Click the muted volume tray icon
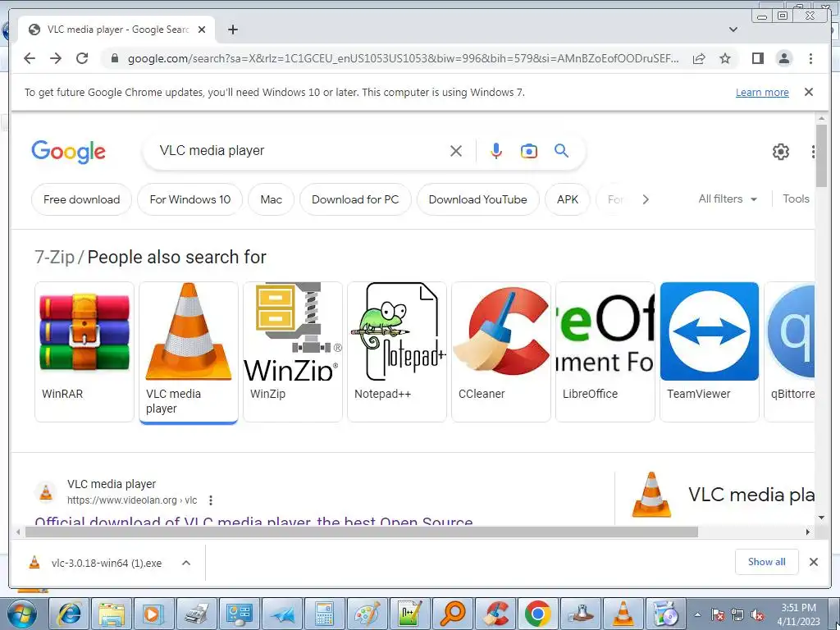The width and height of the screenshot is (840, 630). [x=757, y=615]
